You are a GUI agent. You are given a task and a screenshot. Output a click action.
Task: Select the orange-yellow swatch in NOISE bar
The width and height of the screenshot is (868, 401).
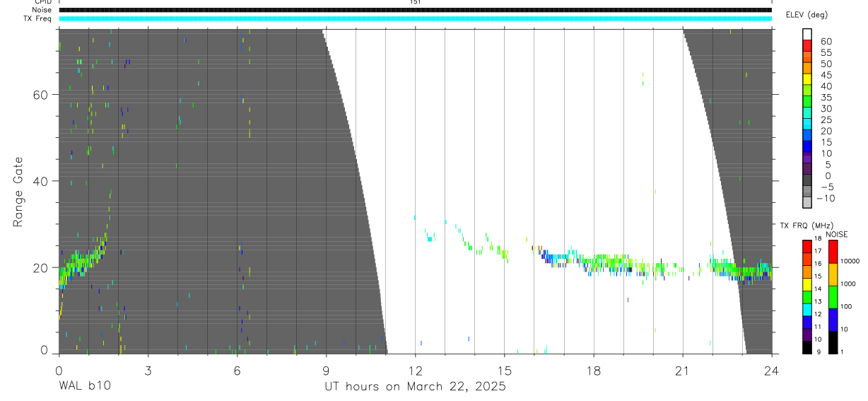(x=833, y=274)
